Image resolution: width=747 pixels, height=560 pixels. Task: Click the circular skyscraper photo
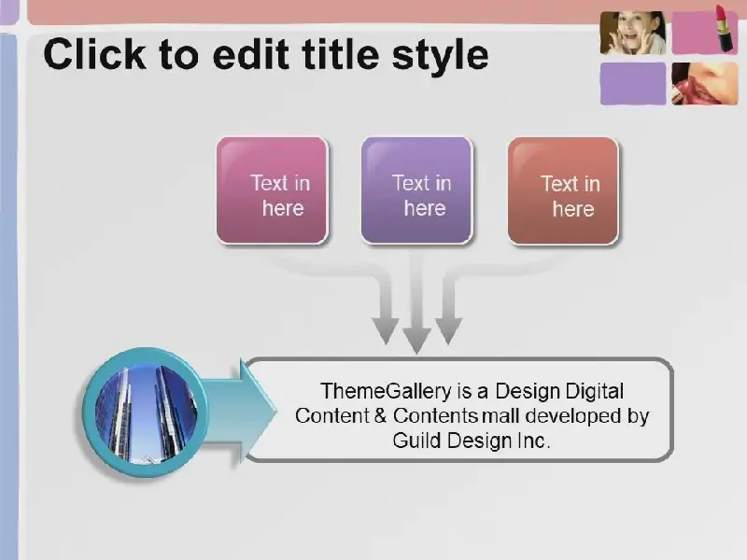(147, 413)
